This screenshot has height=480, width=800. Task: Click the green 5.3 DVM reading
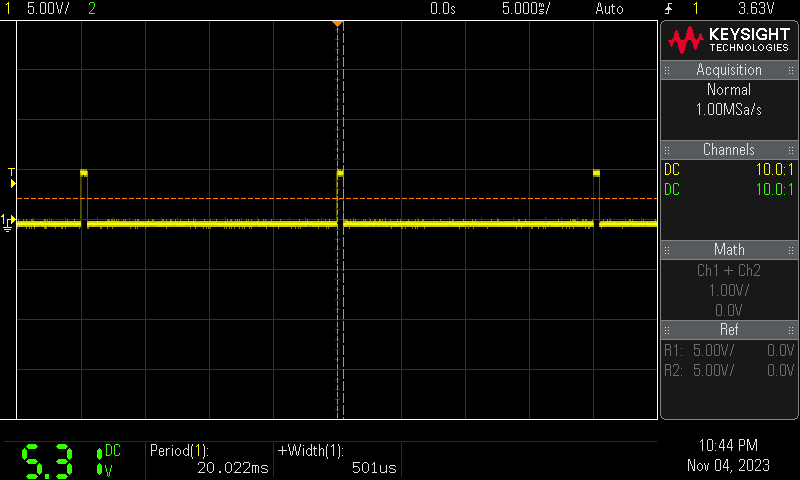(x=47, y=460)
